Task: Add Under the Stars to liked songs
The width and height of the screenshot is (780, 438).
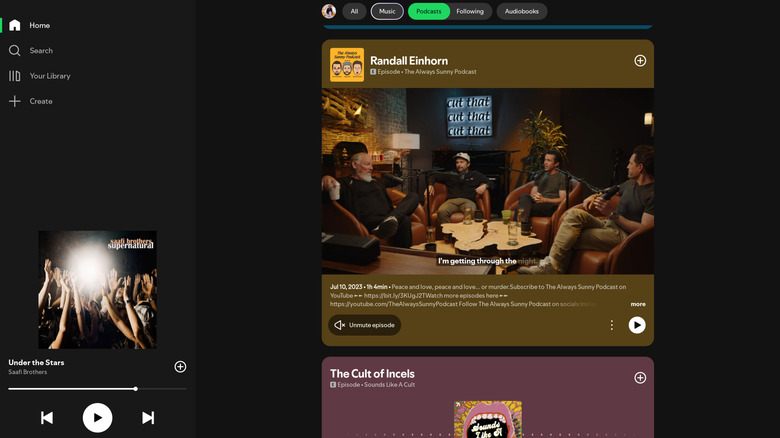Action: [180, 367]
